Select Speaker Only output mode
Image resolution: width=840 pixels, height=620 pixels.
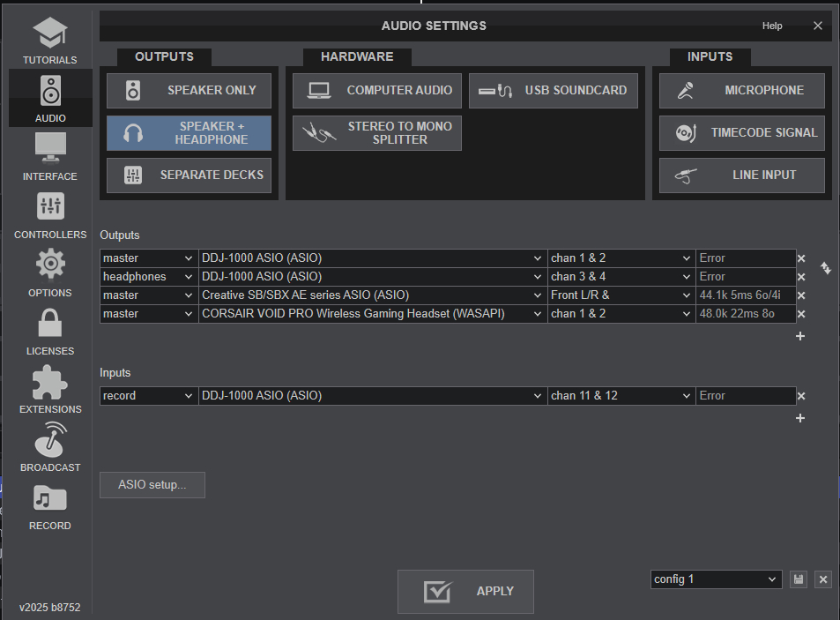pos(189,90)
